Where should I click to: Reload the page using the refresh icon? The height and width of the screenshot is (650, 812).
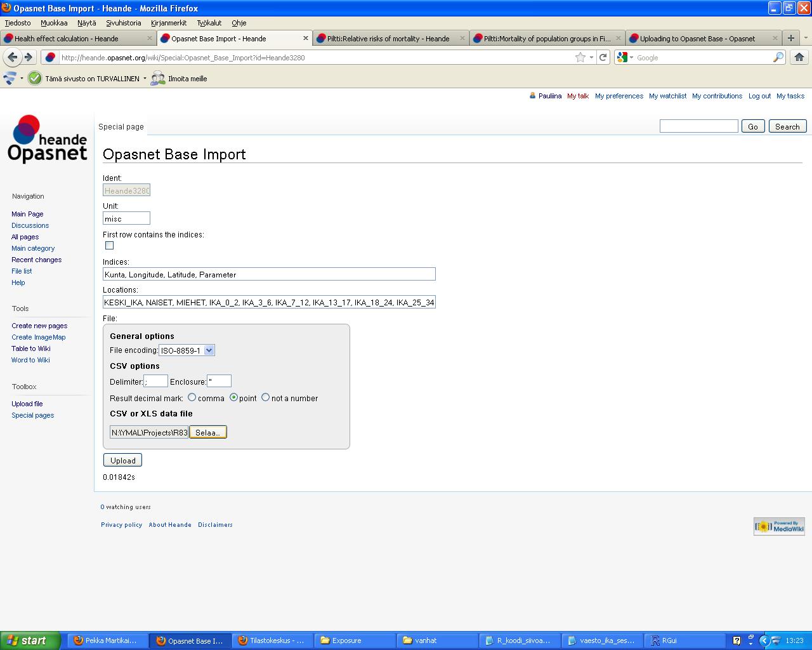pos(603,57)
